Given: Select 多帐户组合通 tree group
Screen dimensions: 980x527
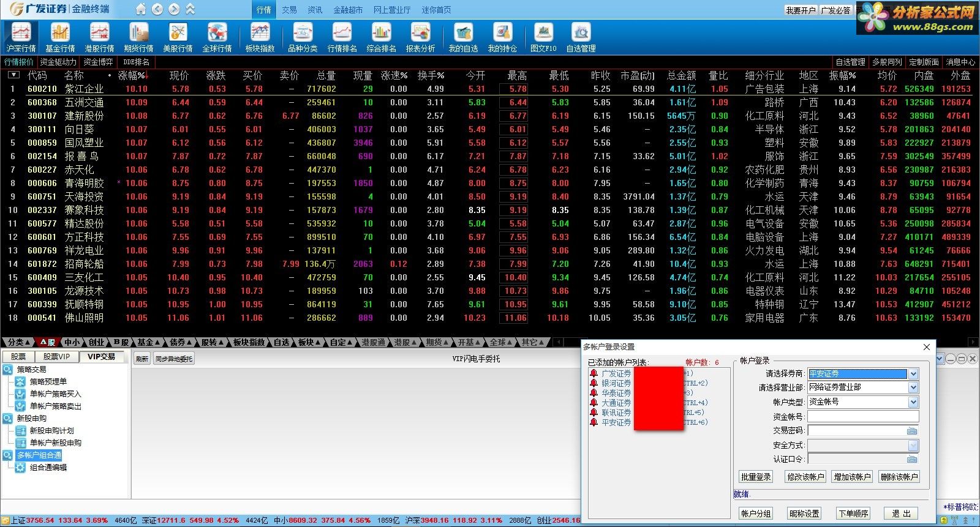Looking at the screenshot, I should (39, 455).
